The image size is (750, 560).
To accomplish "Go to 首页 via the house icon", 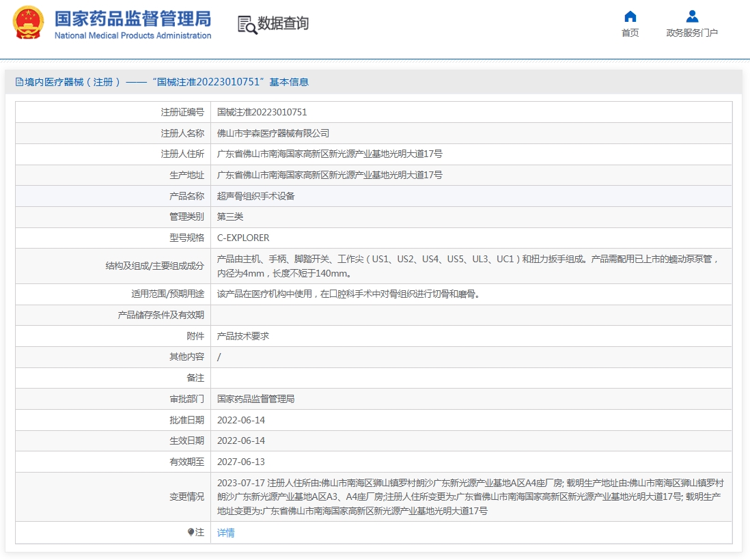I will coord(630,17).
